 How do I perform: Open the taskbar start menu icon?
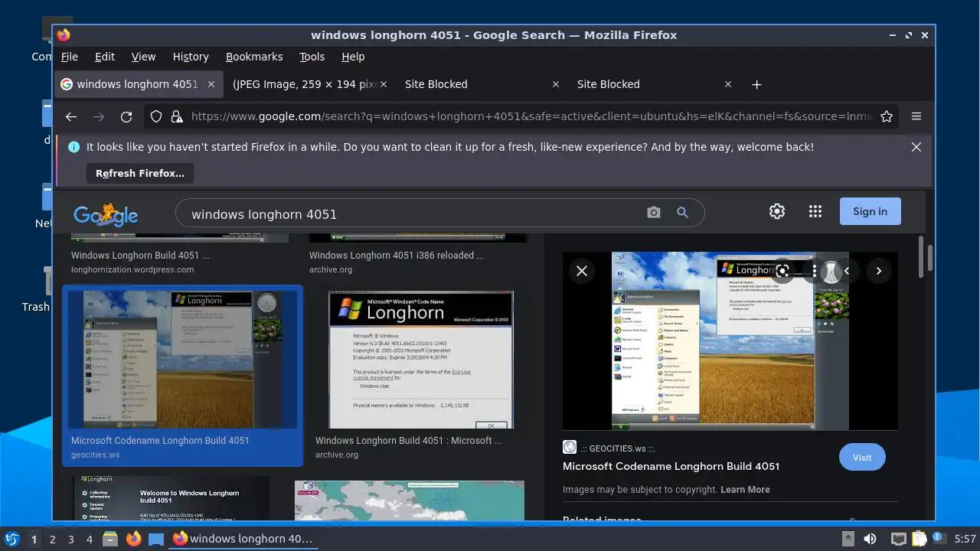pos(12,539)
